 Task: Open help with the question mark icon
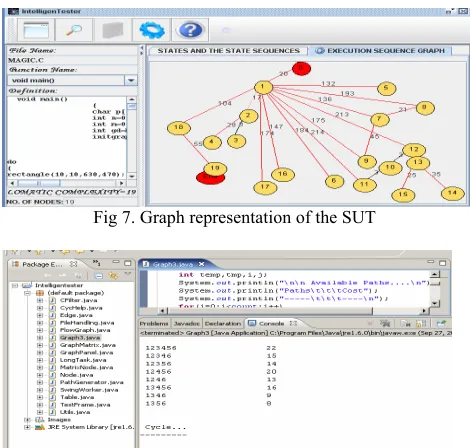click(x=190, y=30)
